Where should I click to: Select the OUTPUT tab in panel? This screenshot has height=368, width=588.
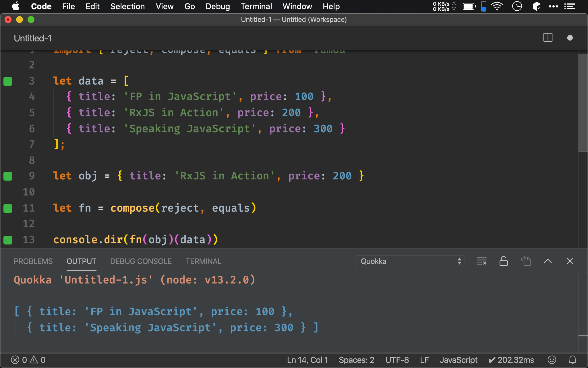(81, 261)
